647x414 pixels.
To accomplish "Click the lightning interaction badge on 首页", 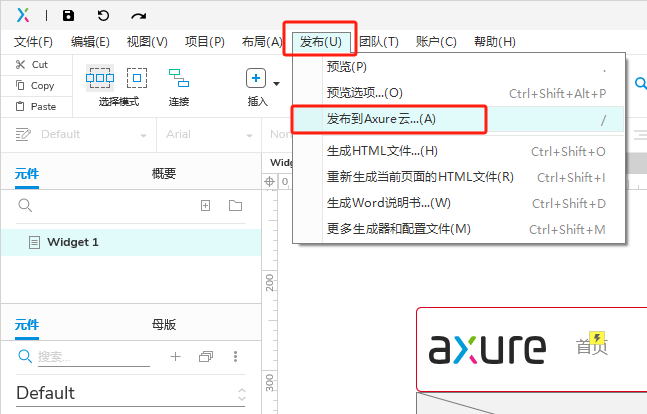I will [x=597, y=338].
